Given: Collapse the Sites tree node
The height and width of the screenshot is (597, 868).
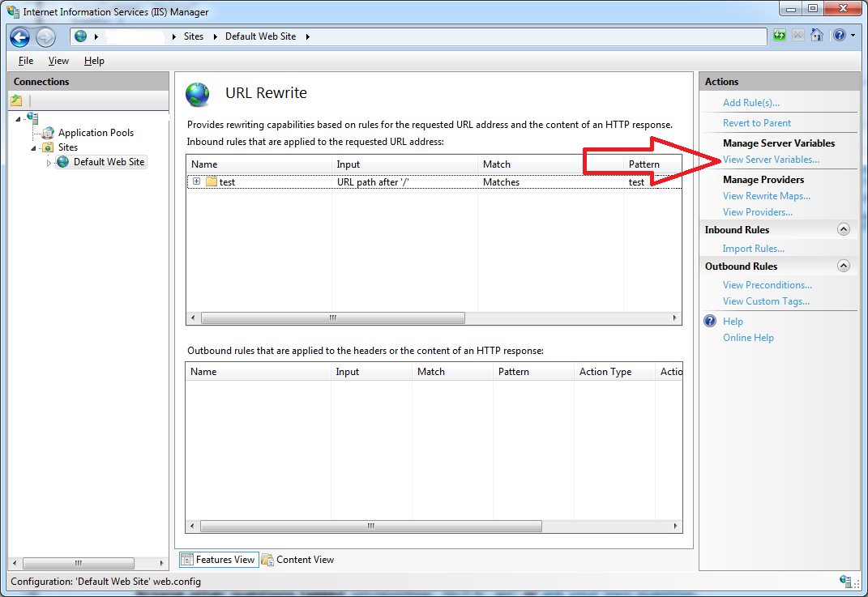Looking at the screenshot, I should 34,147.
